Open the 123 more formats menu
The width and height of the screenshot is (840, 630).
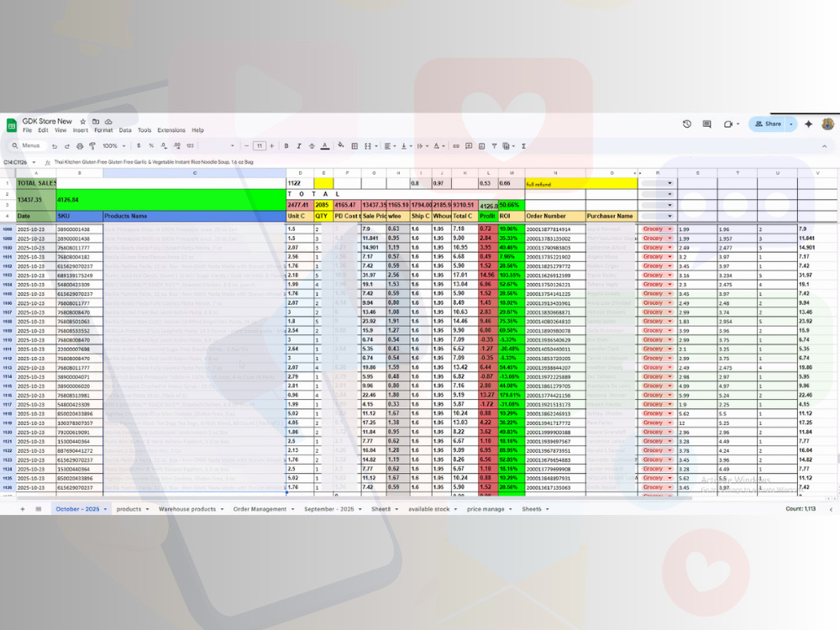[x=190, y=145]
